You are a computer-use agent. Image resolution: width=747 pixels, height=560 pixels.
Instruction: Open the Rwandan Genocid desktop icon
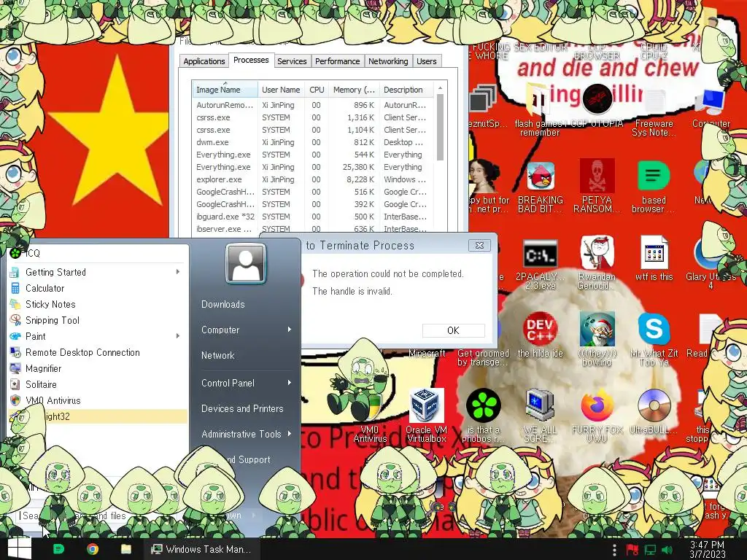pos(597,253)
